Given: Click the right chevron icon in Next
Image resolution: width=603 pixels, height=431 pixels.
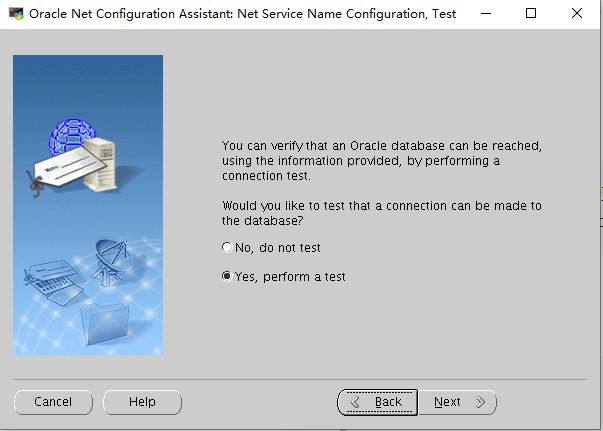Looking at the screenshot, I should click(480, 402).
